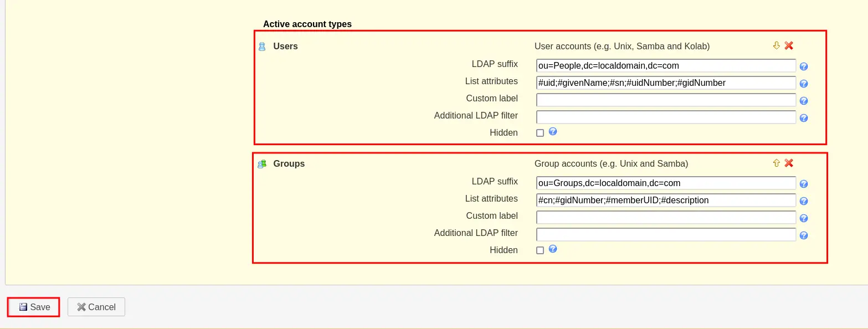The image size is (868, 329).
Task: Open help for Users List attributes
Action: pyautogui.click(x=804, y=84)
